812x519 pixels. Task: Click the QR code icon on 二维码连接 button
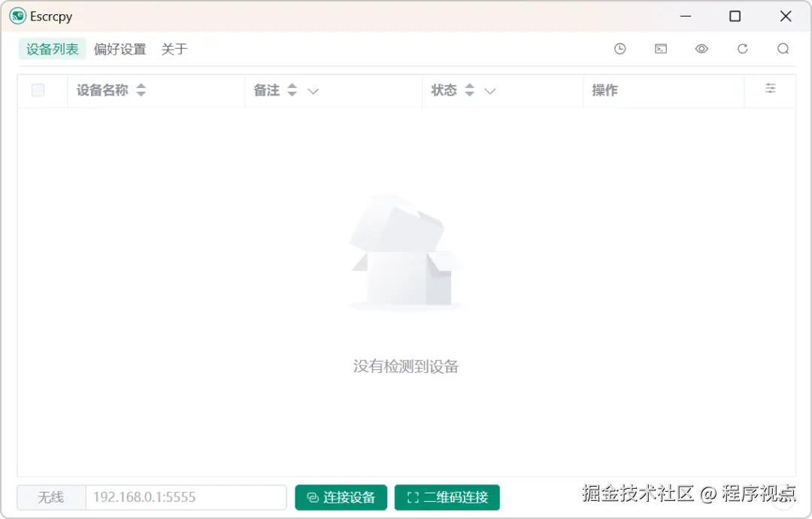(x=412, y=497)
